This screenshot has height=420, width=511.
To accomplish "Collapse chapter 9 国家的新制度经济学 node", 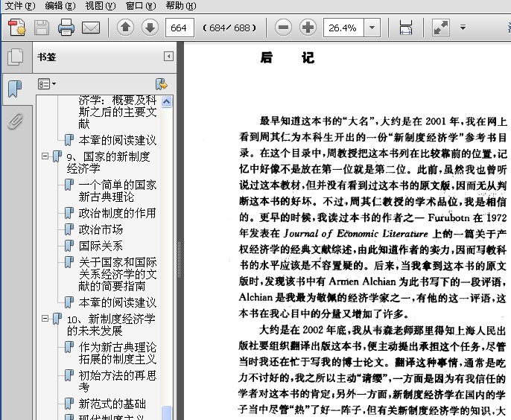I will [x=45, y=156].
